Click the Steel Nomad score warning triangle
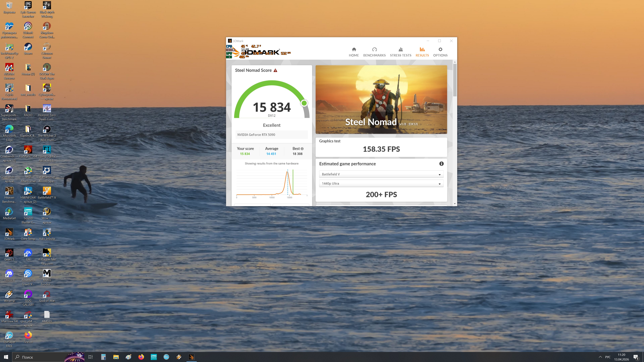644x362 pixels. (x=275, y=70)
